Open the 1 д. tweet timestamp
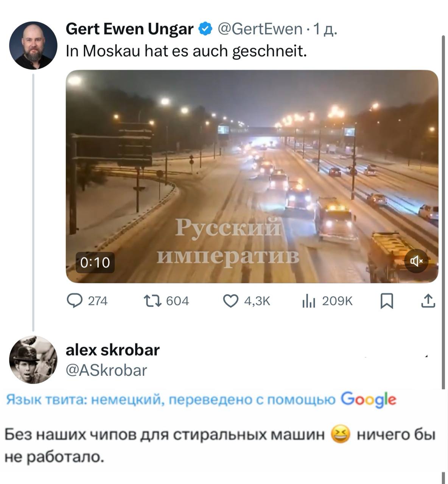 [325, 29]
